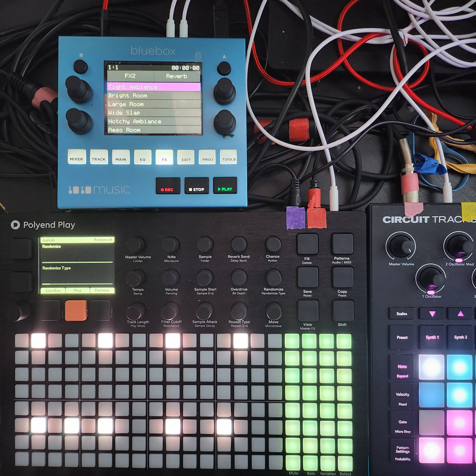Touch the Sample Folder knob

pyautogui.click(x=205, y=245)
